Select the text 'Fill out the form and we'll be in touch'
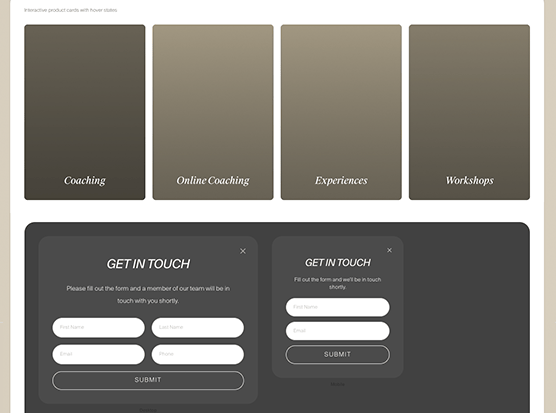This screenshot has width=556, height=413. point(338,279)
